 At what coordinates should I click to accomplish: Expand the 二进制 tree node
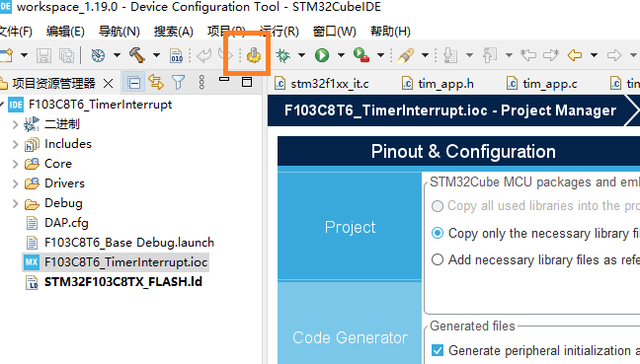[x=15, y=124]
